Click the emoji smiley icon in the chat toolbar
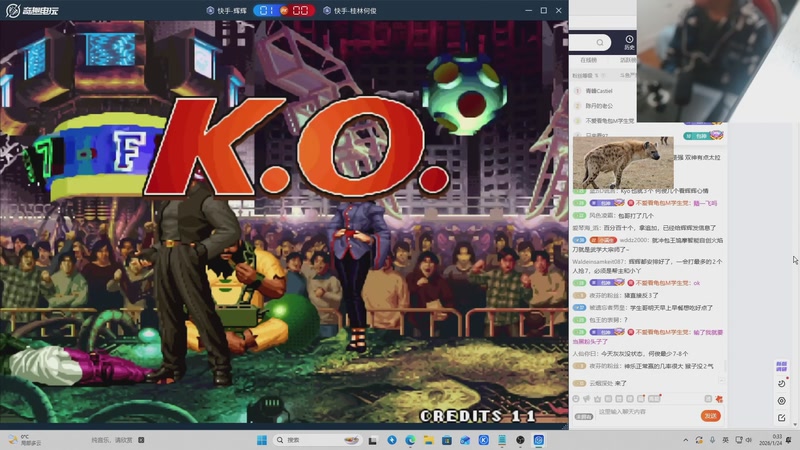The width and height of the screenshot is (800, 450). tap(576, 399)
